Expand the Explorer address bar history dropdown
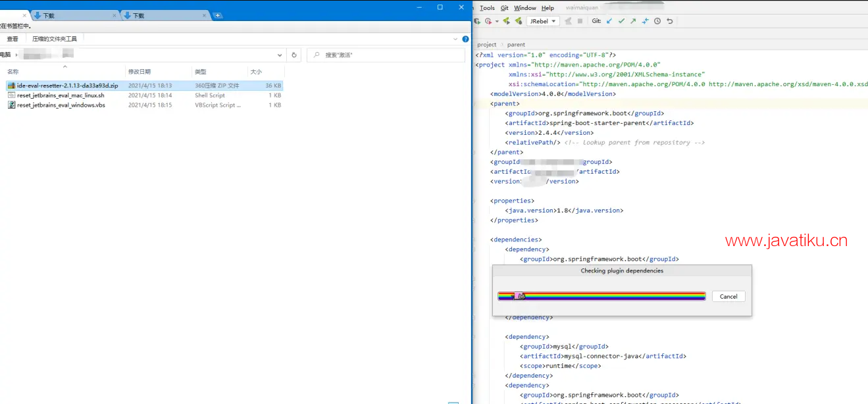 (x=280, y=55)
